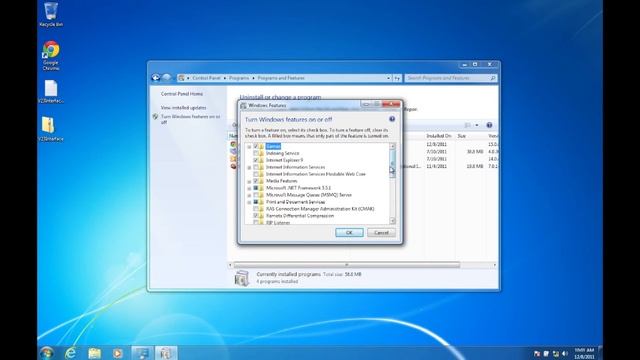Click Programs in the breadcrumb path
This screenshot has height=360, width=640.
pyautogui.click(x=239, y=78)
